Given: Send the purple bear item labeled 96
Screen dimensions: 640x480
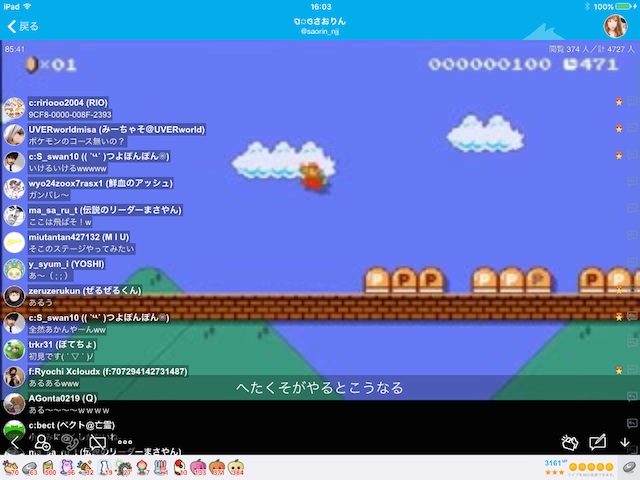Looking at the screenshot, I should (x=67, y=467).
